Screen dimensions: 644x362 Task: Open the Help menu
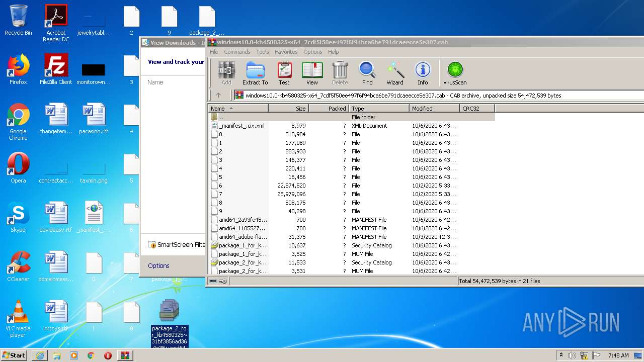(x=333, y=52)
